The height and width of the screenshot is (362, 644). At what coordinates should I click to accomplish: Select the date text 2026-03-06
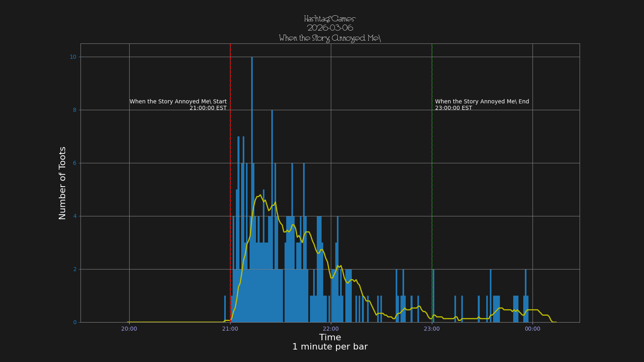click(330, 28)
